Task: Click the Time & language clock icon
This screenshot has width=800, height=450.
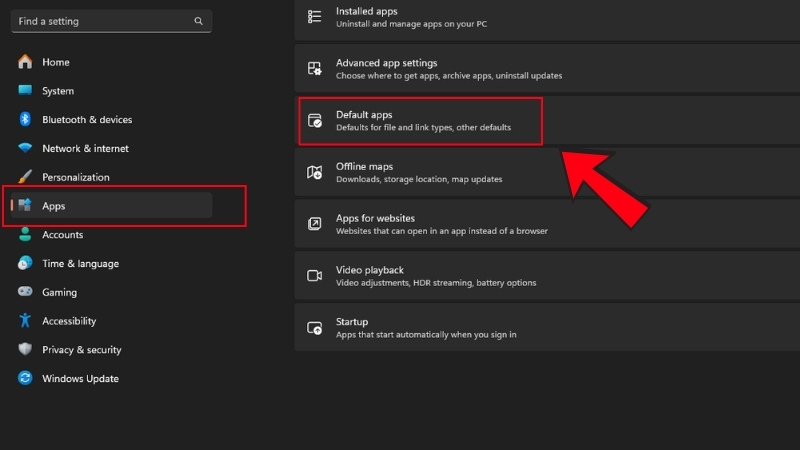Action: pyautogui.click(x=25, y=263)
